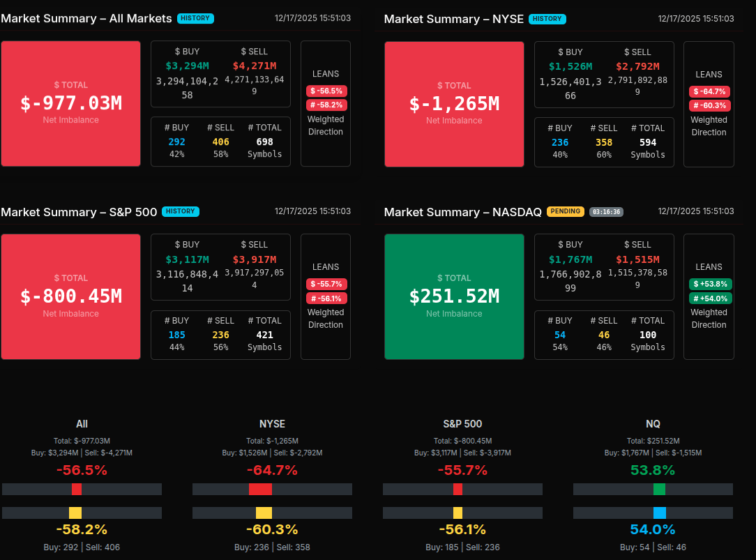756x560 pixels.
Task: Click the # -56.1% leans badge in S&P 500
Action: click(x=326, y=298)
